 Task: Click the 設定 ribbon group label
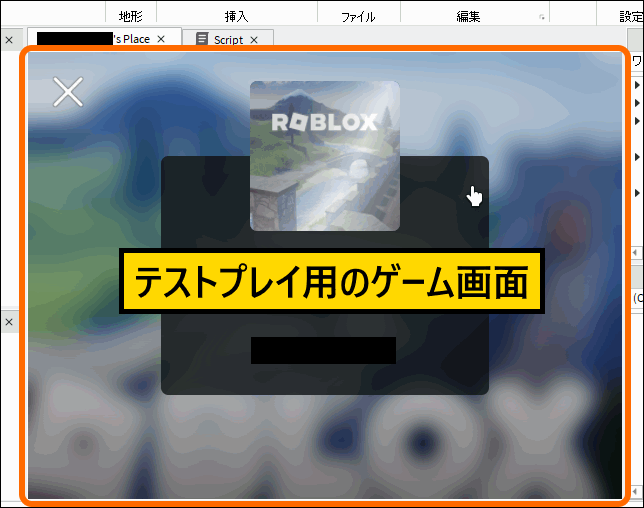coord(631,16)
